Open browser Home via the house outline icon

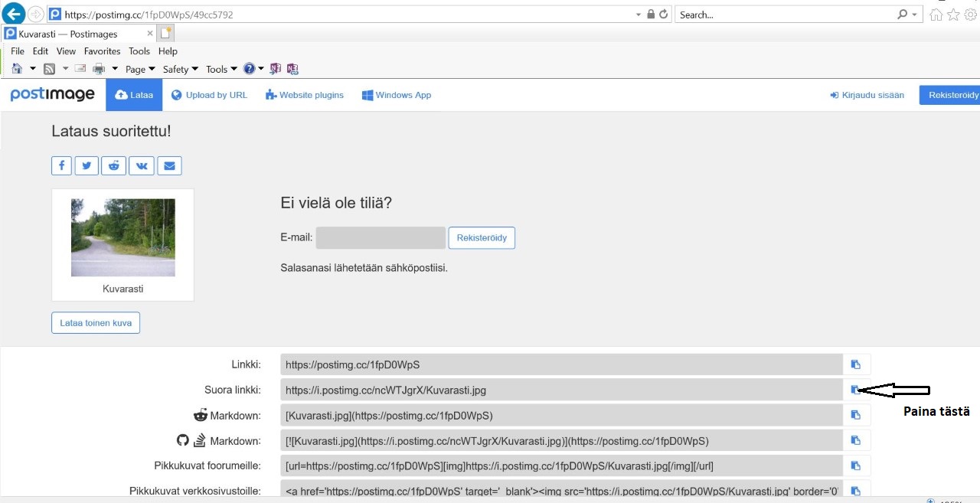936,15
